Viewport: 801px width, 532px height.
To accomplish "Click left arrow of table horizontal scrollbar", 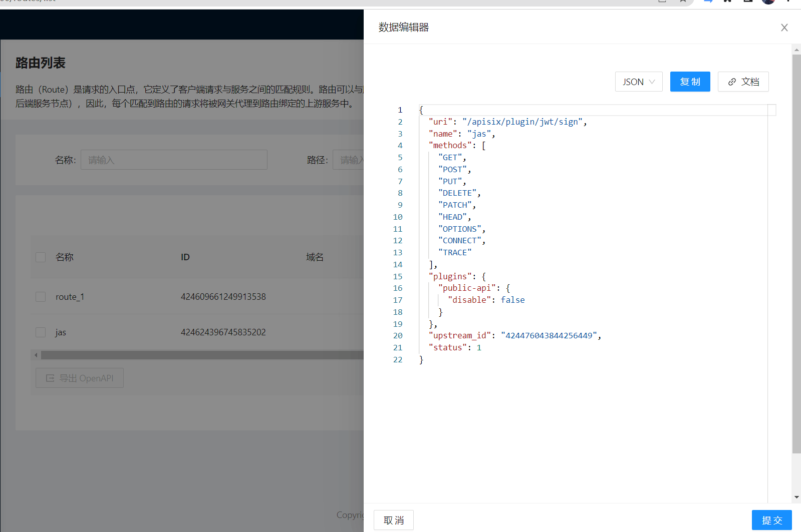I will (36, 355).
